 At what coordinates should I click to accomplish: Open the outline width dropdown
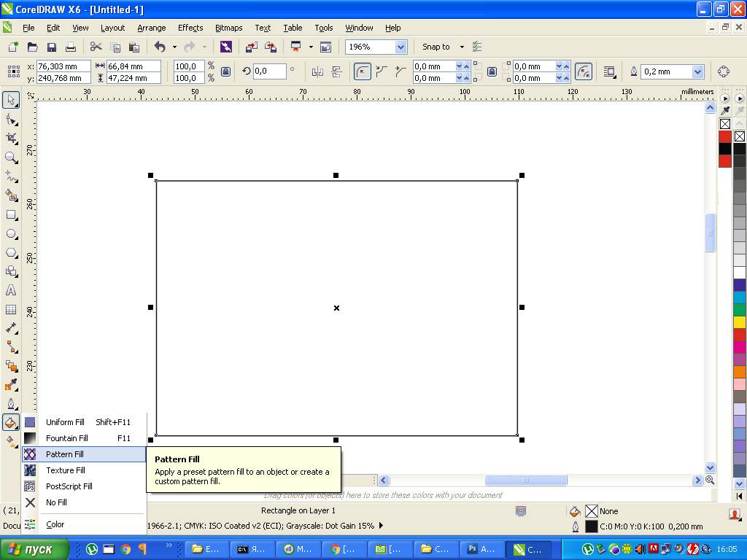tap(698, 72)
